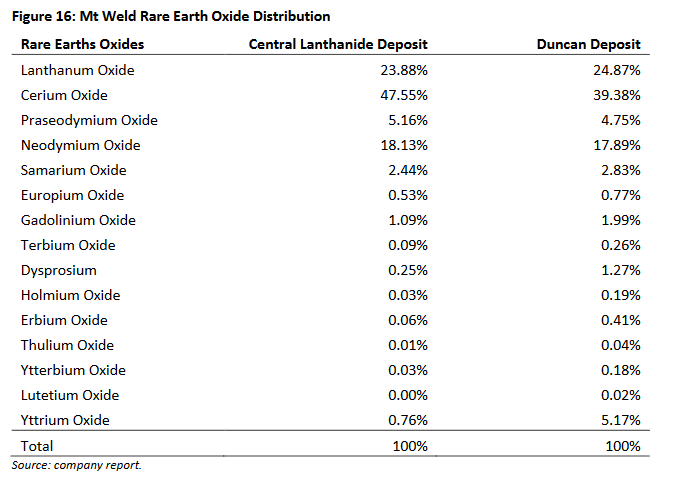Image resolution: width=675 pixels, height=487 pixels.
Task: Select the 'Lanthanum Oxide' row label
Action: click(77, 70)
